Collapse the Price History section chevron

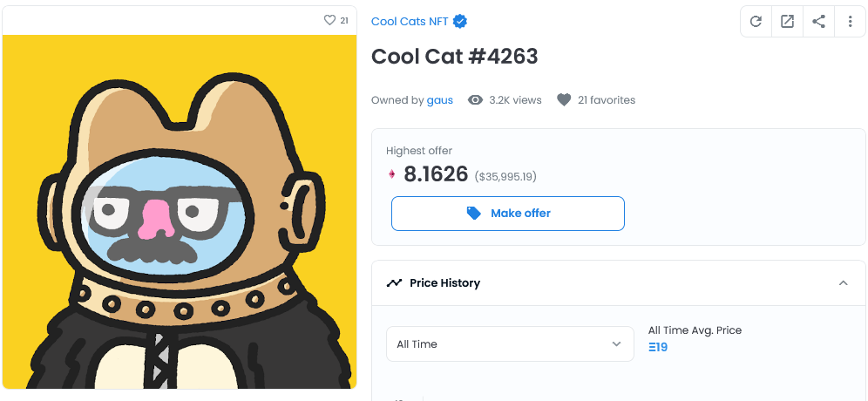point(843,283)
